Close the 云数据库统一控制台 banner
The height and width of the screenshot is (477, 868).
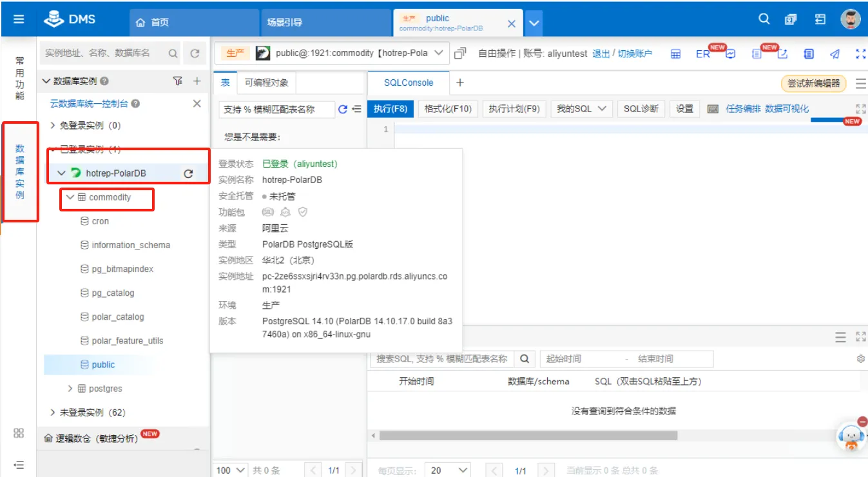click(x=197, y=104)
